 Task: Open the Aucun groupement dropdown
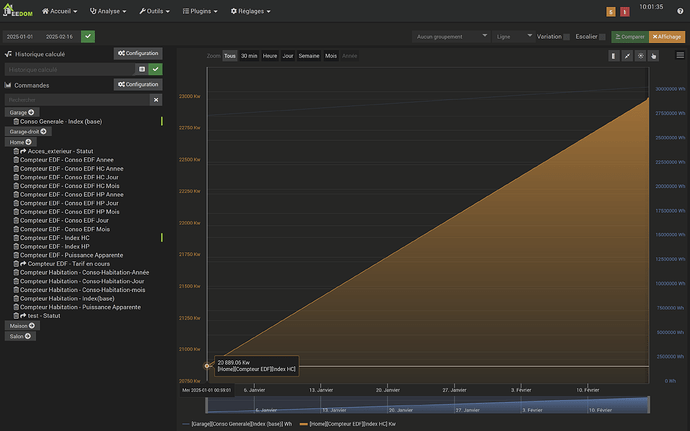tap(451, 37)
